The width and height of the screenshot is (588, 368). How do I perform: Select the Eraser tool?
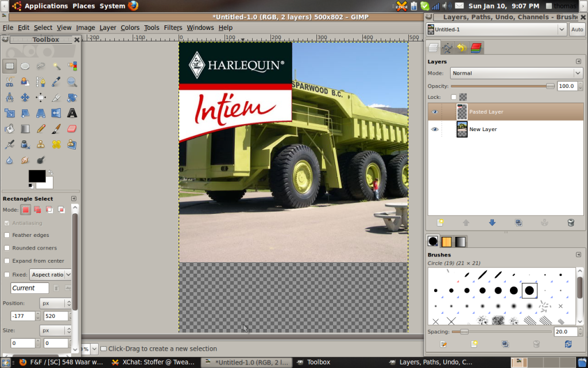coord(72,129)
